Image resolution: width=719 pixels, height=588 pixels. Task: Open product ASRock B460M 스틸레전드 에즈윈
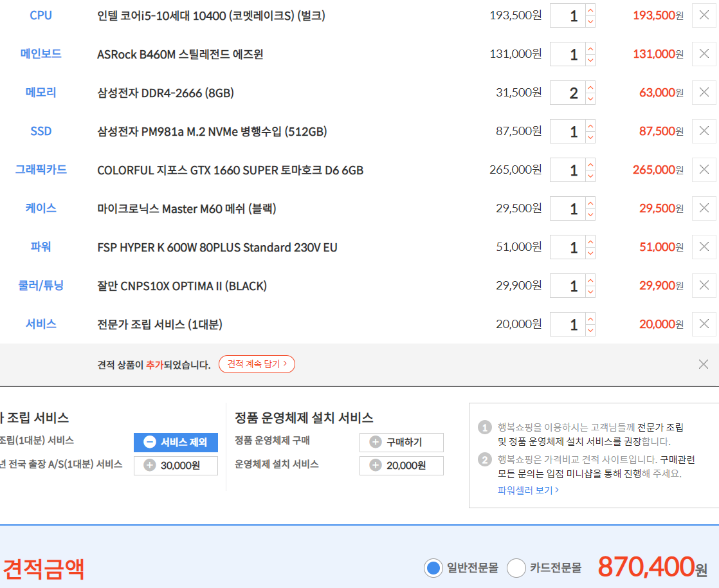pyautogui.click(x=180, y=55)
